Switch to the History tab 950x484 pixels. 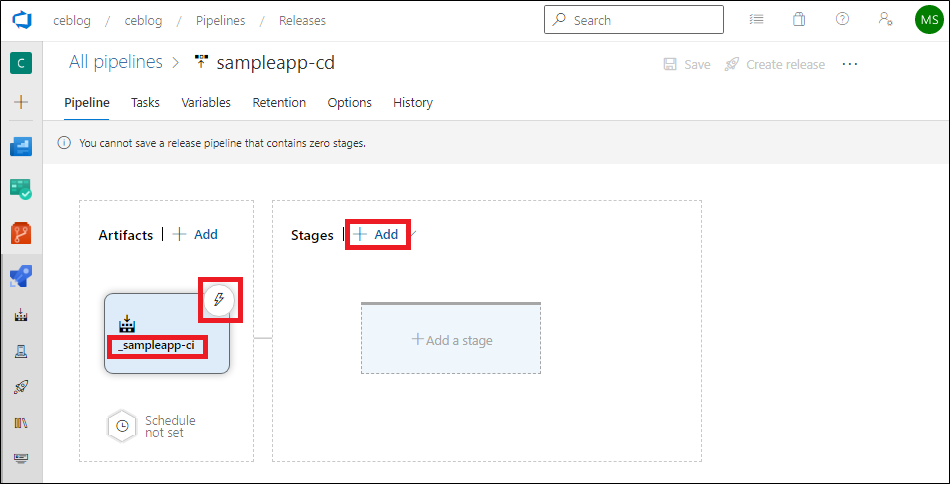(413, 103)
